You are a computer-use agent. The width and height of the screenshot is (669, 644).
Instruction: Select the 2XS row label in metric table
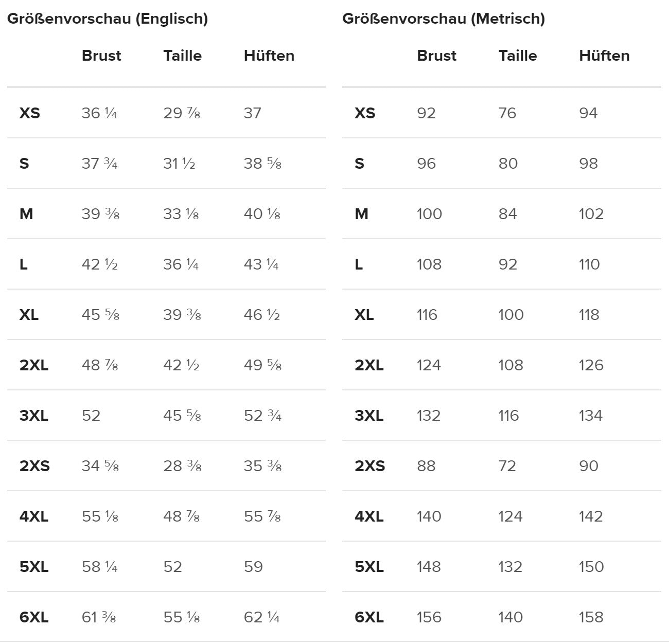pyautogui.click(x=369, y=466)
